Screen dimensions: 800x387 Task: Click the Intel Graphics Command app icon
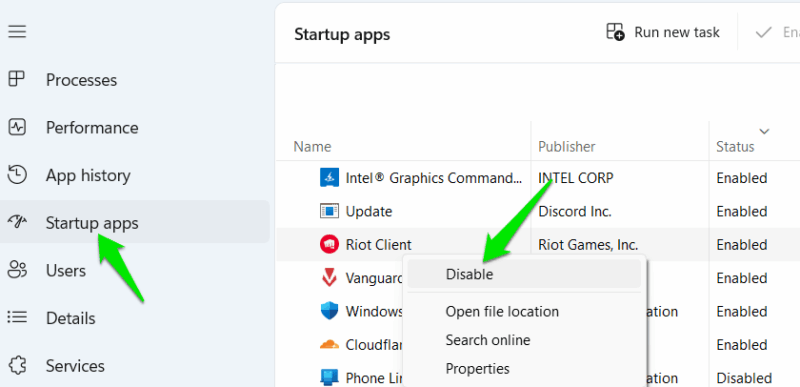[x=329, y=178]
